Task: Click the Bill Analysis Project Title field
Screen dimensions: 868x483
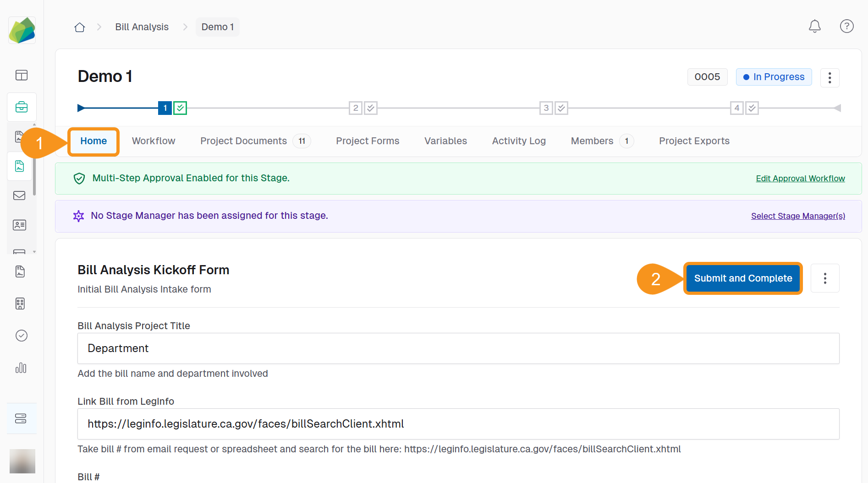Action: click(458, 348)
